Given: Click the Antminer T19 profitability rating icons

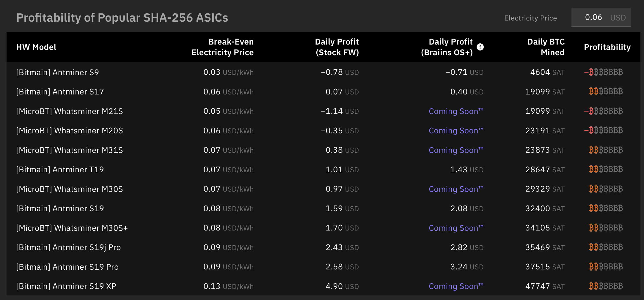Looking at the screenshot, I should 606,169.
